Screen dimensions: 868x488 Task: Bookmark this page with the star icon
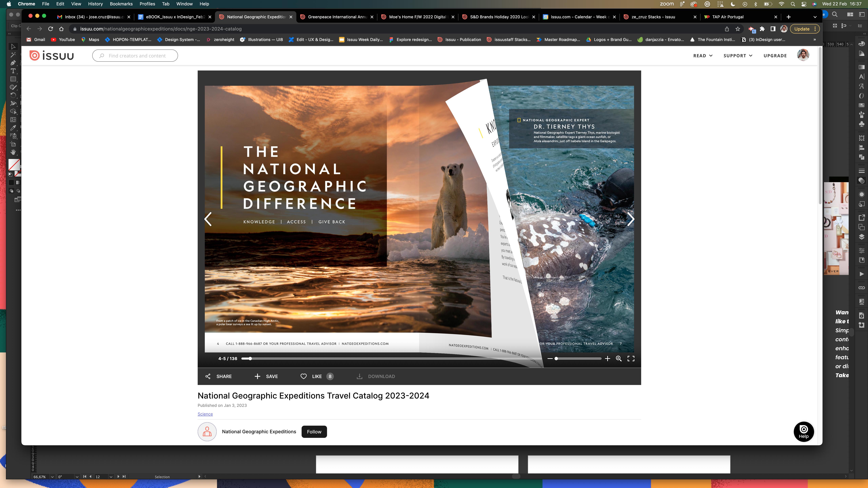coord(738,29)
